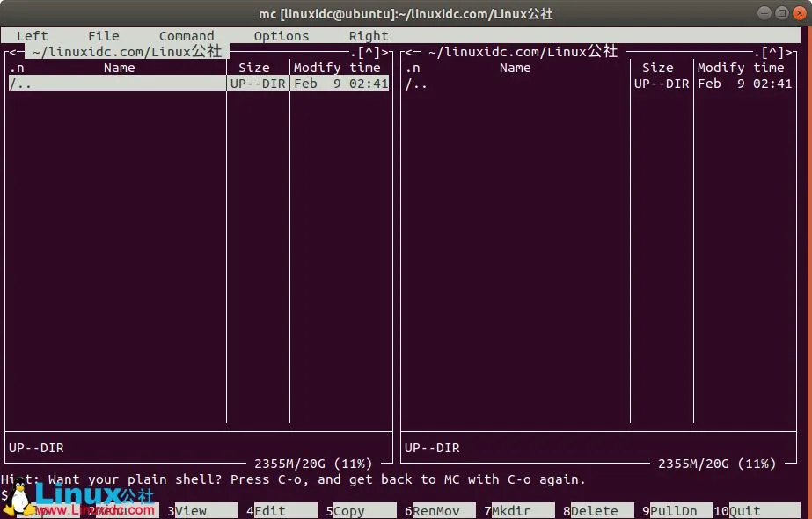Click the 7 Mkdir function key
The image size is (812, 519).
519,511
